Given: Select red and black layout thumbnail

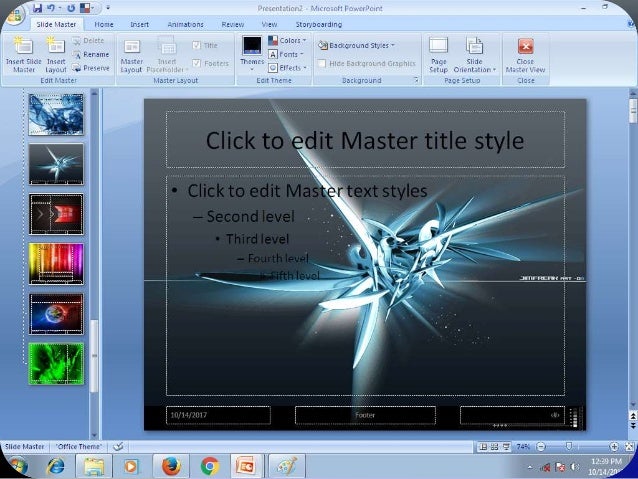Looking at the screenshot, I should 56,214.
